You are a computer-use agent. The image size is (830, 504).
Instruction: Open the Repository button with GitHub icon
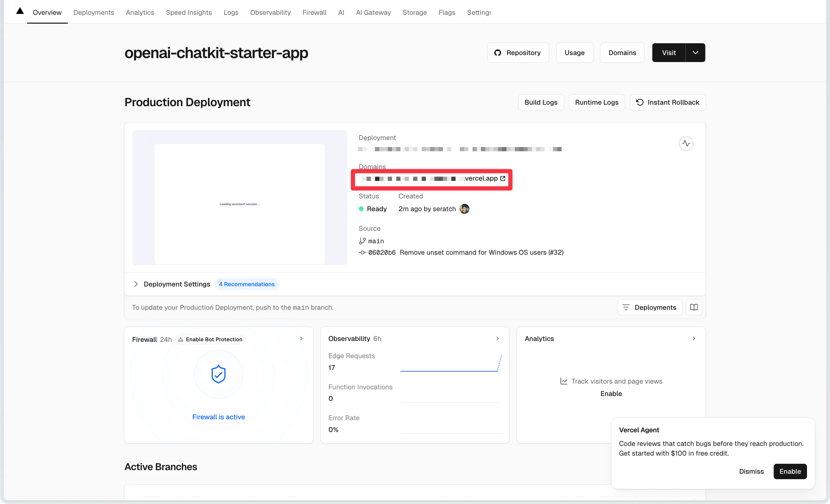click(518, 53)
